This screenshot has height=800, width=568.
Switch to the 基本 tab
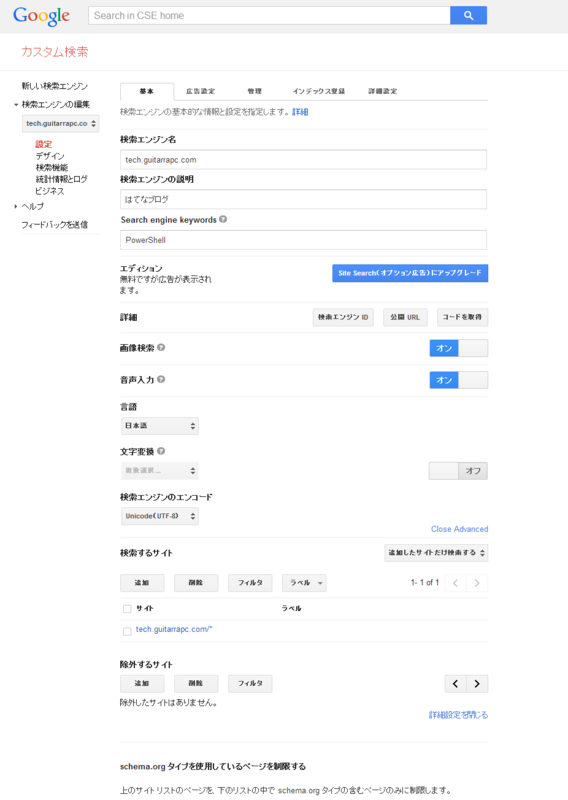[x=146, y=91]
